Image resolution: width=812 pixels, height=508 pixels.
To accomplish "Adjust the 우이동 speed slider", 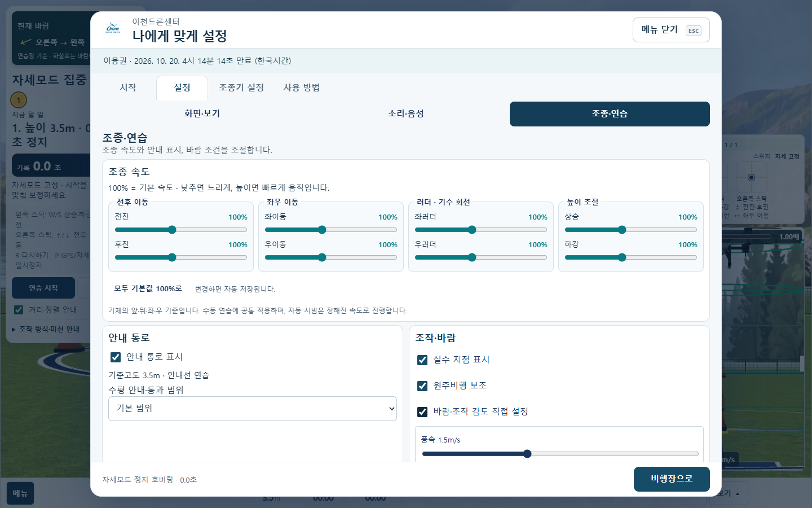I will coord(331,257).
